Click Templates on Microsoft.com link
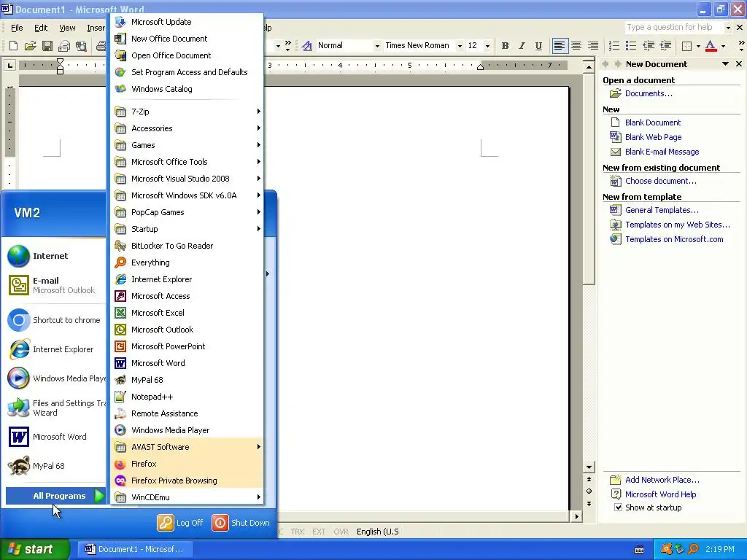 coord(674,239)
